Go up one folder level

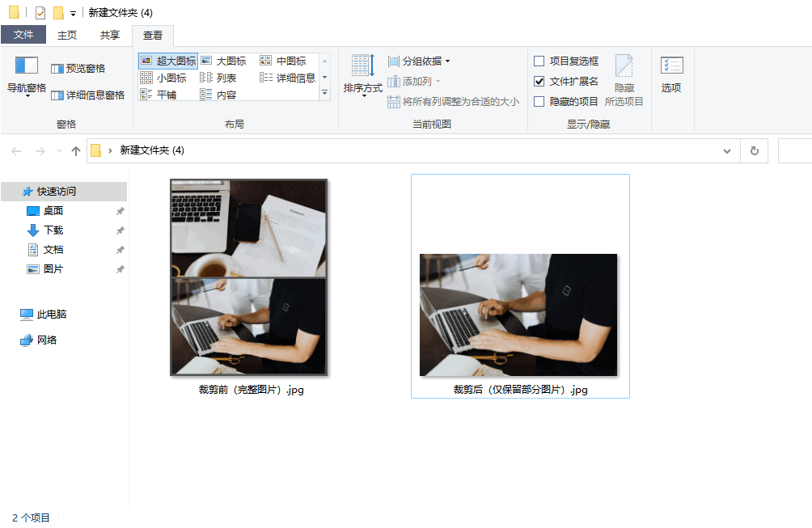click(x=76, y=151)
